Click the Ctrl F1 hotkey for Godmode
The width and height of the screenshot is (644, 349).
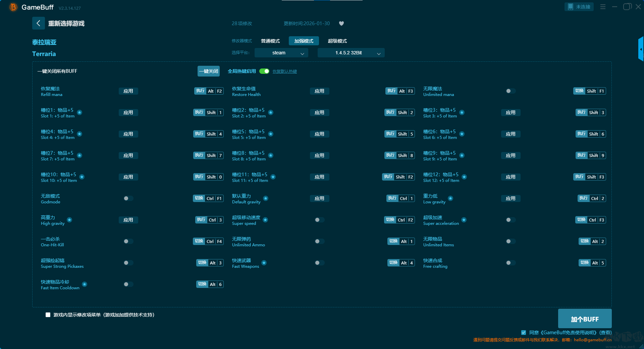tap(208, 198)
